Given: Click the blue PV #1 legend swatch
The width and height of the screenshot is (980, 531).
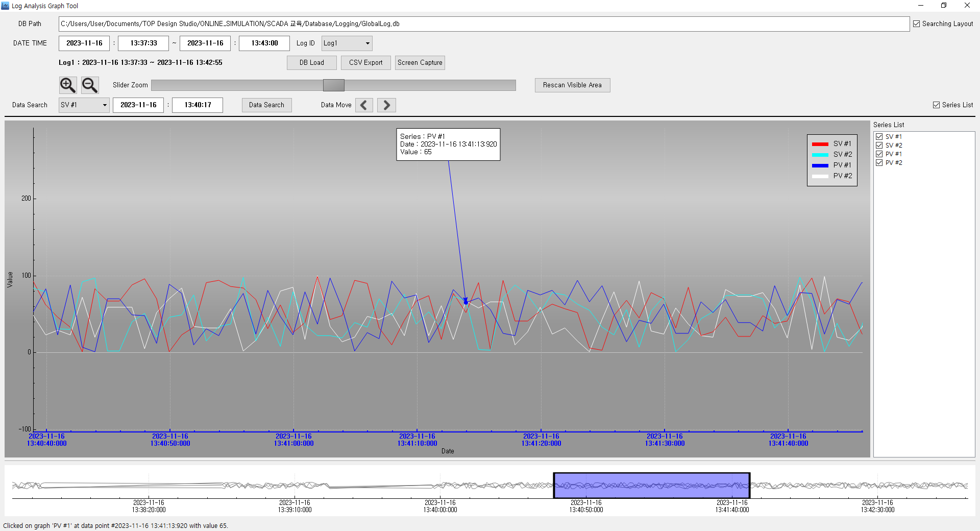Looking at the screenshot, I should [820, 165].
